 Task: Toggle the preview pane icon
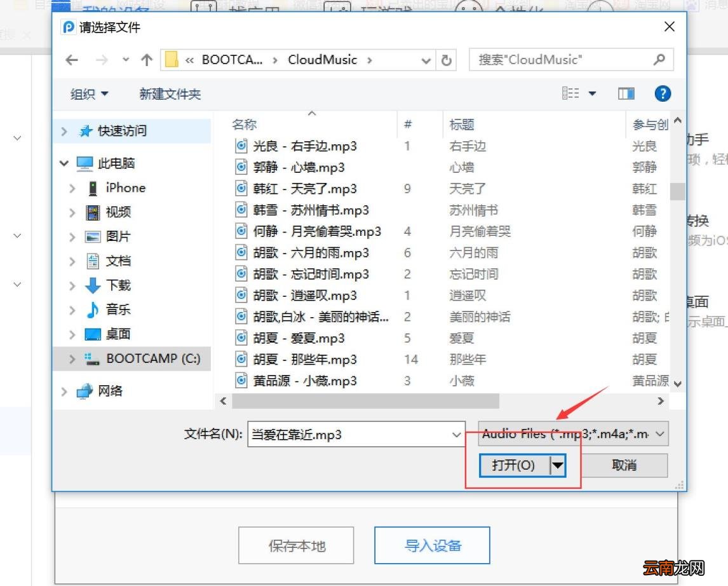point(626,94)
